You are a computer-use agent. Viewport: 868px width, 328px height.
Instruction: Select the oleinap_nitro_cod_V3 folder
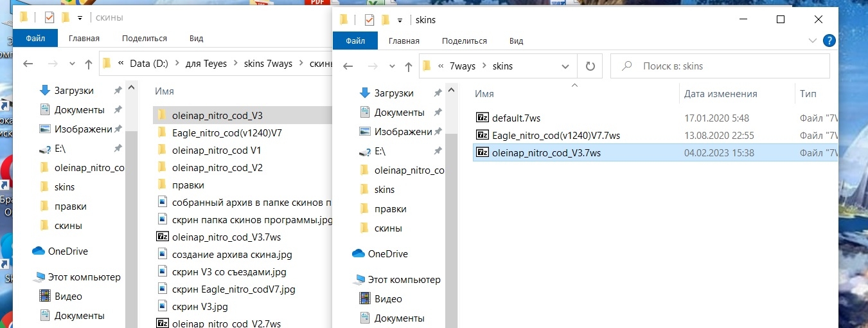click(217, 116)
